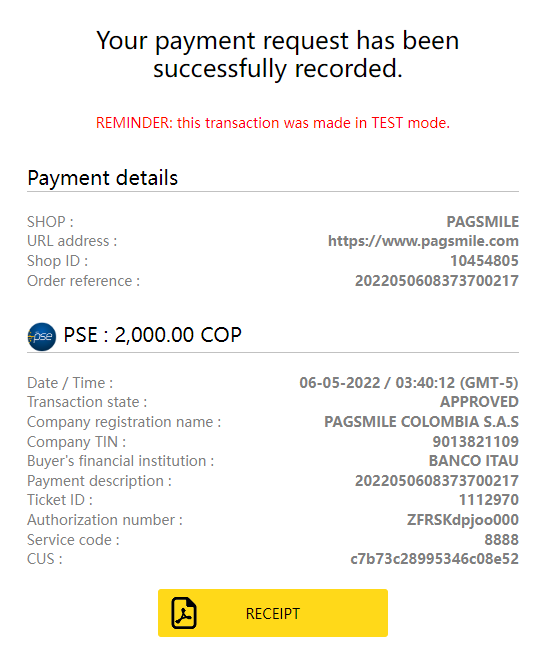
Task: Click the payment successfully recorded headline
Action: tap(277, 54)
